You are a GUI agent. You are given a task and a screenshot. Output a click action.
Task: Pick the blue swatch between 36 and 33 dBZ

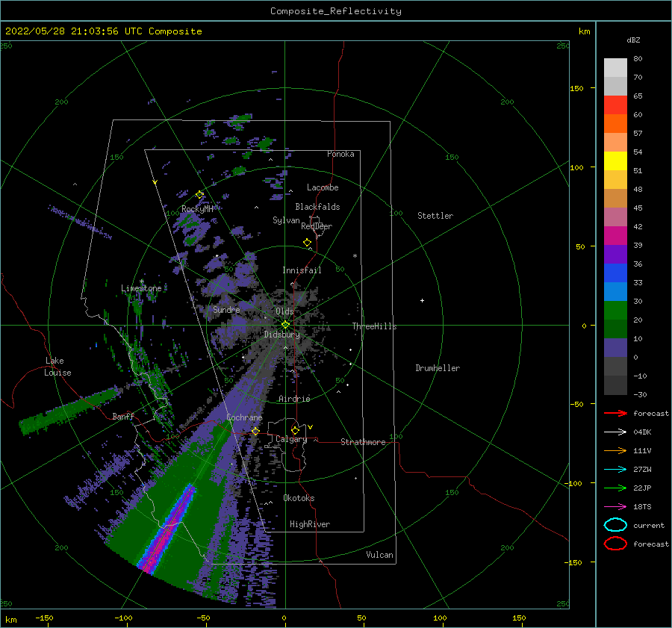(615, 273)
